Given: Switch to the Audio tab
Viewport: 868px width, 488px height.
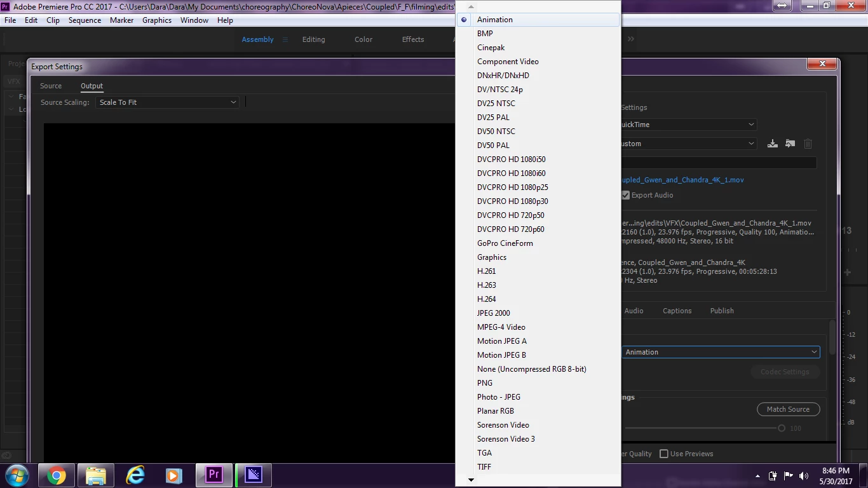Looking at the screenshot, I should point(634,311).
